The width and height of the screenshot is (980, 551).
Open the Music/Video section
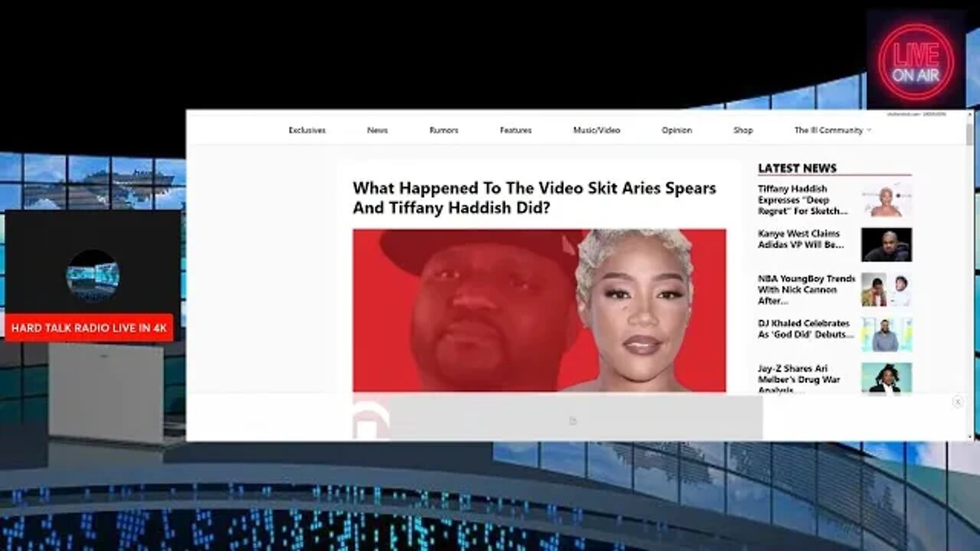coord(596,130)
